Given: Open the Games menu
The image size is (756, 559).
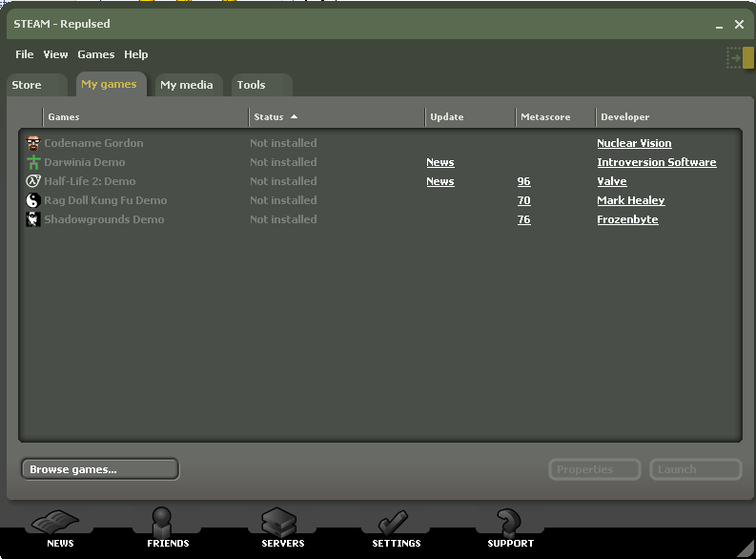Looking at the screenshot, I should pyautogui.click(x=95, y=54).
